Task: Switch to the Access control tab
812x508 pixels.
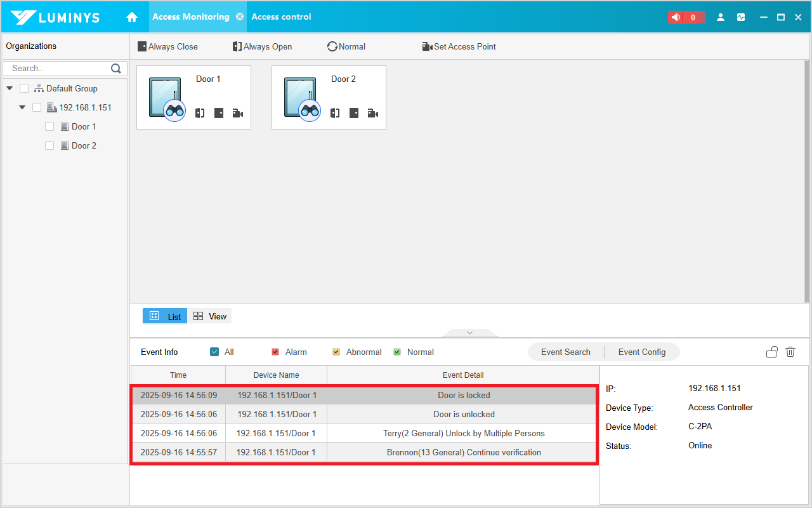Action: click(x=281, y=17)
